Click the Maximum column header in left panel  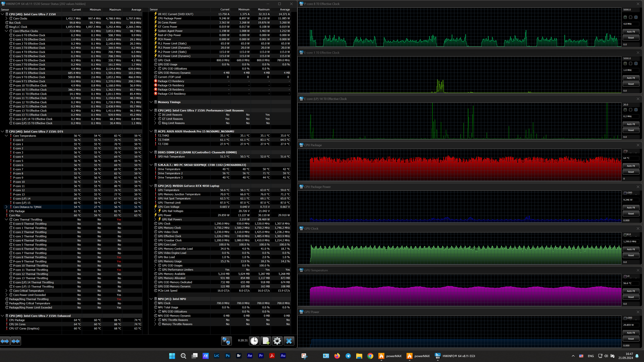115,9
